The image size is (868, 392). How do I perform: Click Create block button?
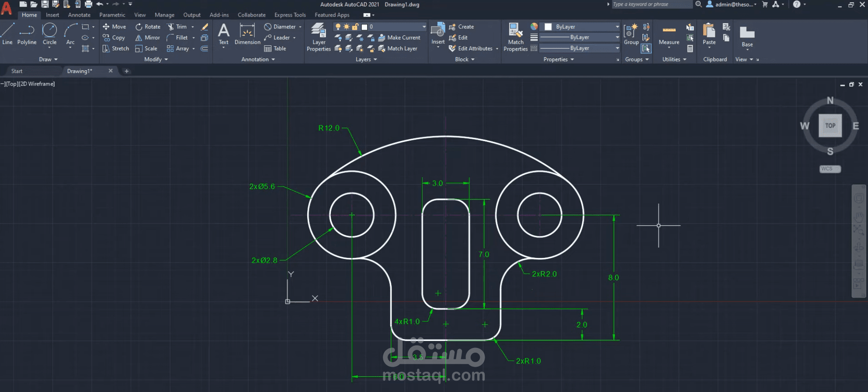click(x=461, y=27)
